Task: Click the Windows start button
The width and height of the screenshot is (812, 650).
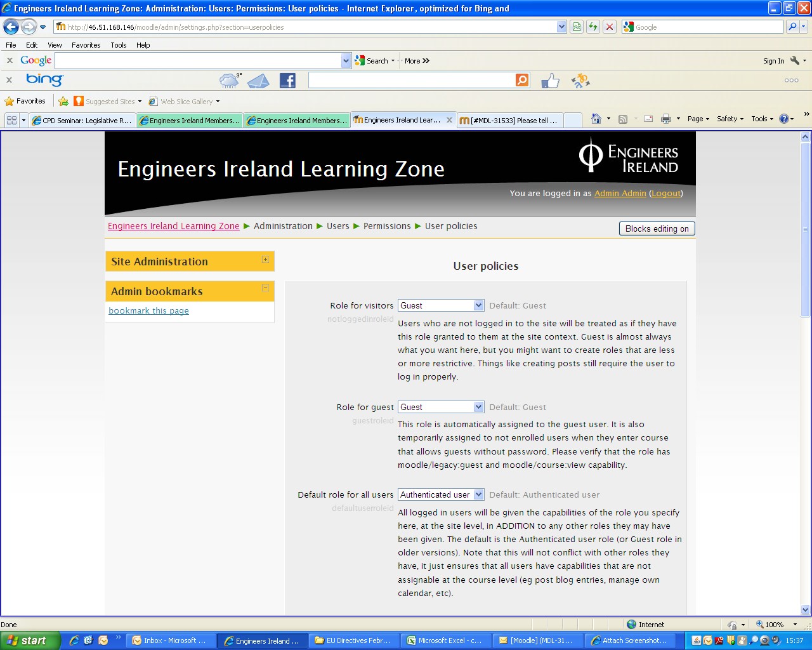Action: pyautogui.click(x=30, y=640)
